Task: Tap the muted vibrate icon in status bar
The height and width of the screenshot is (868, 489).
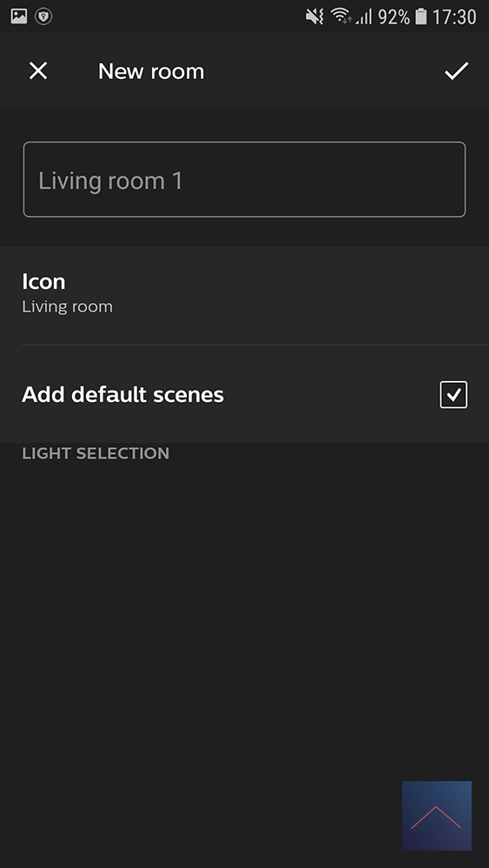Action: pyautogui.click(x=314, y=16)
